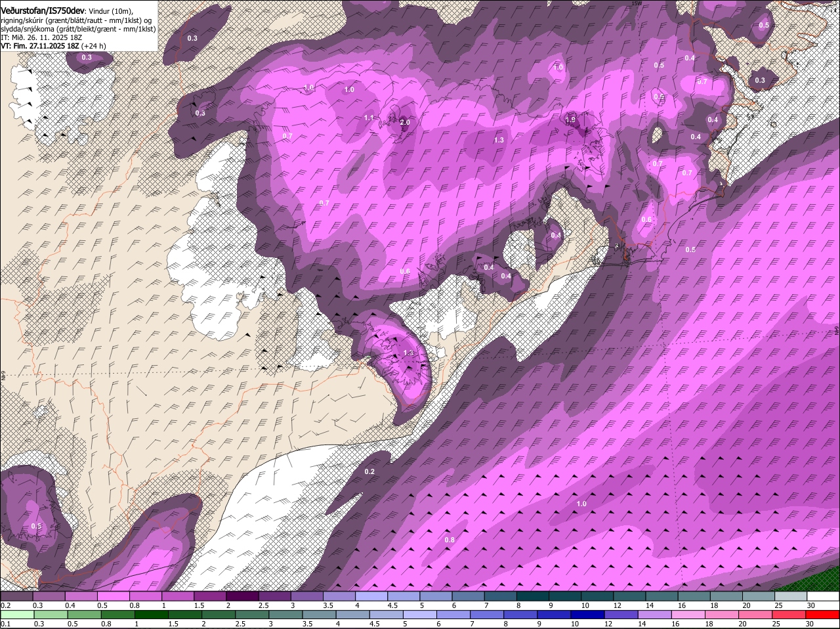Click the 0.1 tick label in the lower legend
This screenshot has height=629, width=840.
pyautogui.click(x=5, y=624)
